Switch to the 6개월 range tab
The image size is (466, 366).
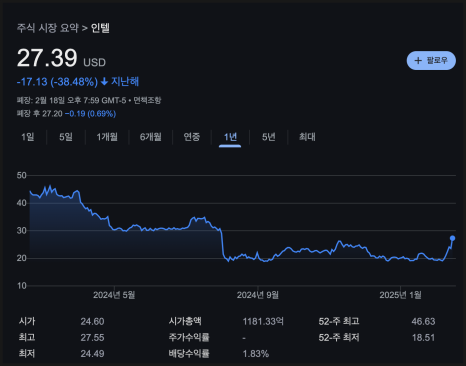[x=151, y=137]
